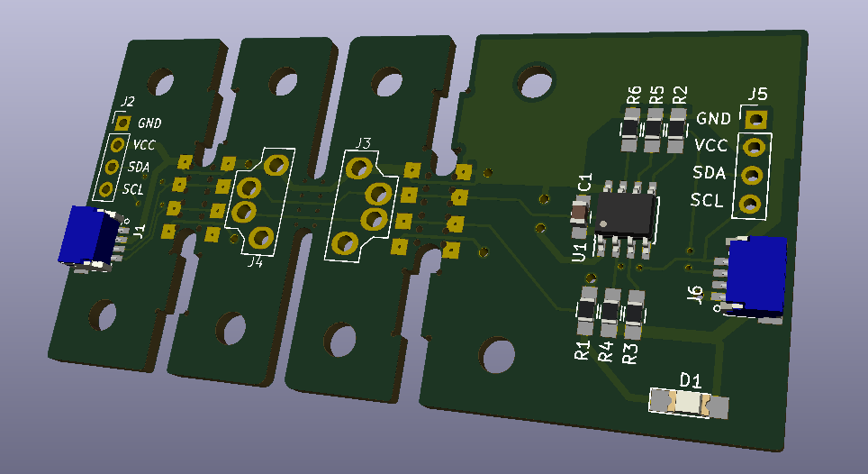868x474 pixels.
Task: Select resistor R6 body
Action: click(x=630, y=130)
